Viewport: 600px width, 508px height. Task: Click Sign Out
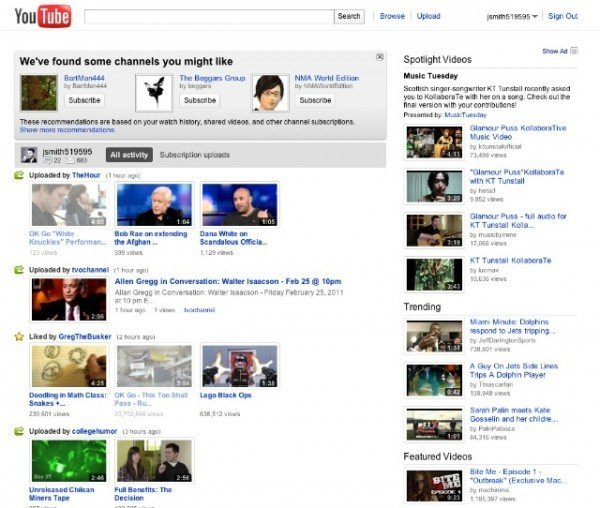tap(562, 16)
